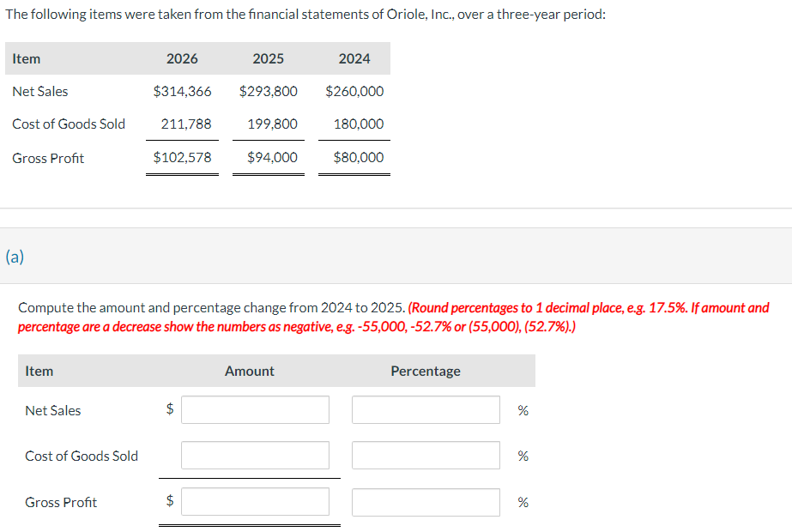
Task: Click the 180,000 Cost of Goods Sold value
Action: coord(354,124)
